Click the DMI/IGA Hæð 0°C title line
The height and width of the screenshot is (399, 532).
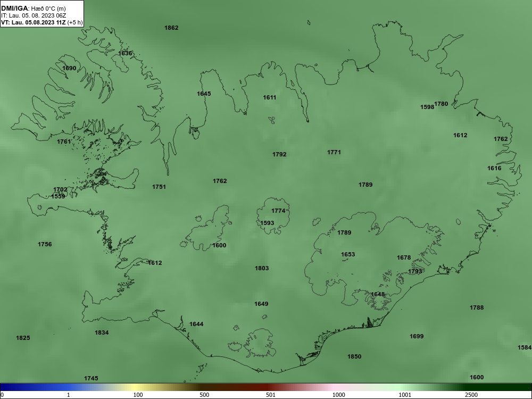pyautogui.click(x=33, y=9)
